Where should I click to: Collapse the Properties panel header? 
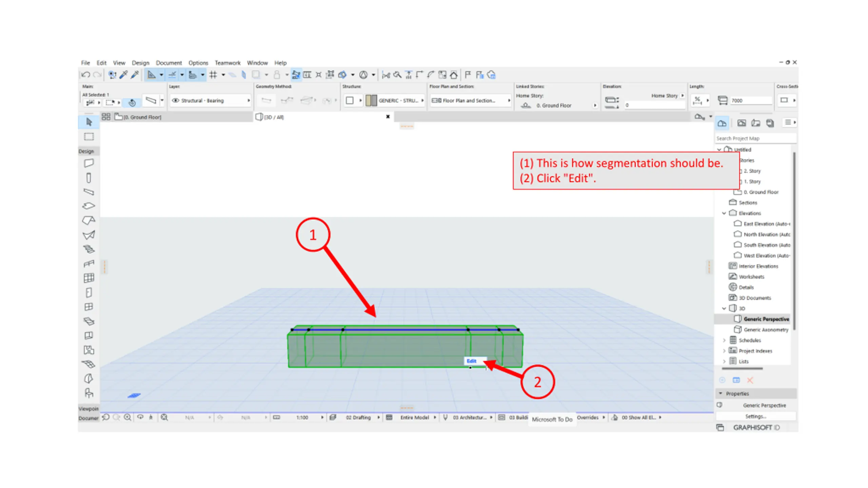756,393
